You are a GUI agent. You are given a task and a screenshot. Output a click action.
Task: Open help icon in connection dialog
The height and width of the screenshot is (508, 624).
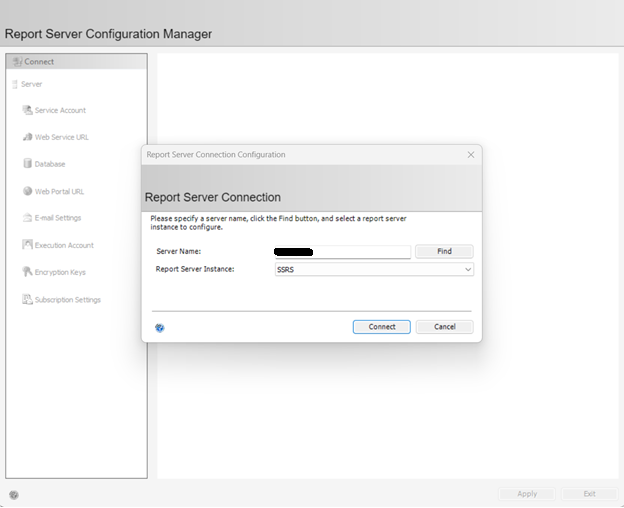pyautogui.click(x=160, y=328)
